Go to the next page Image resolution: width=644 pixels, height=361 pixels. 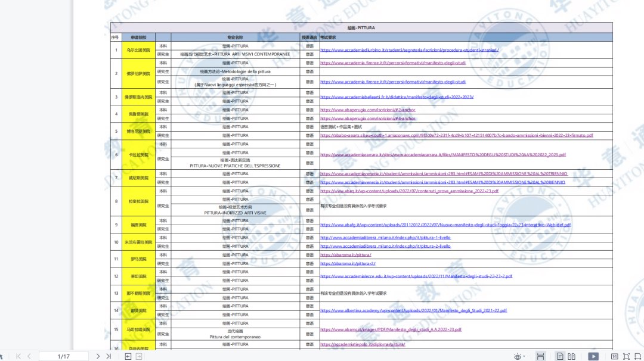click(x=98, y=356)
